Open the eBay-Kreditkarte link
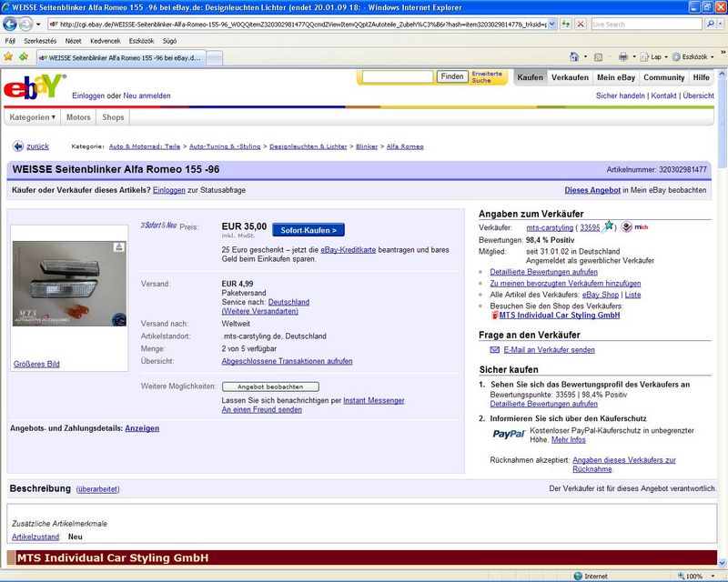Screen dimensions: 728x582 pos(349,250)
